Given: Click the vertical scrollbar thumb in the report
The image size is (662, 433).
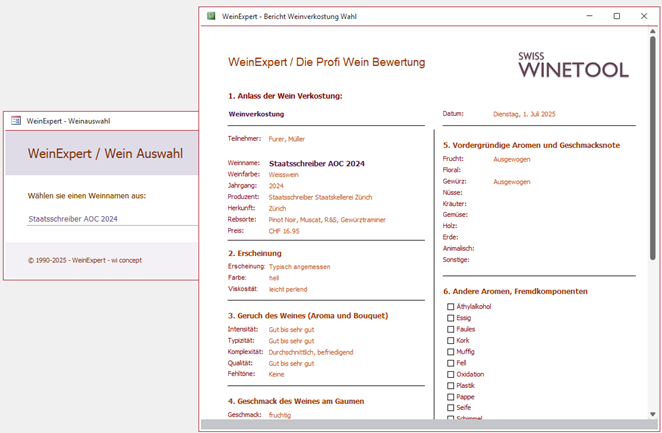Looking at the screenshot, I should point(653,150).
